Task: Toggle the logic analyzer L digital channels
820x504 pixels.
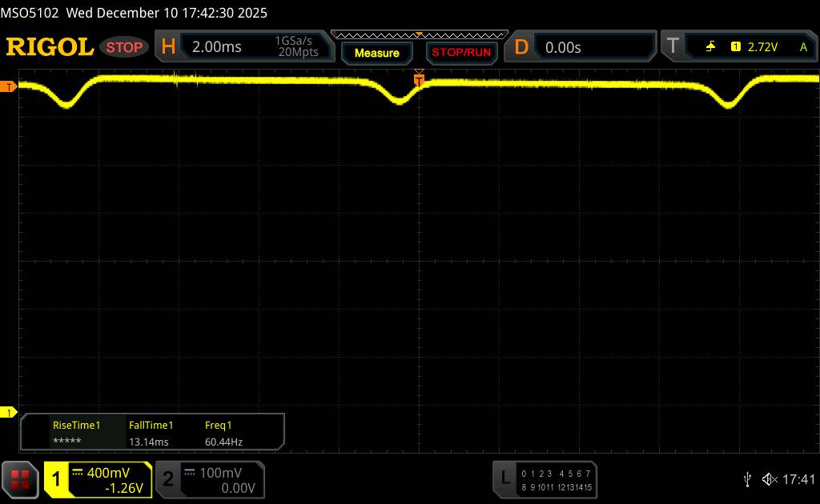Action: point(505,478)
